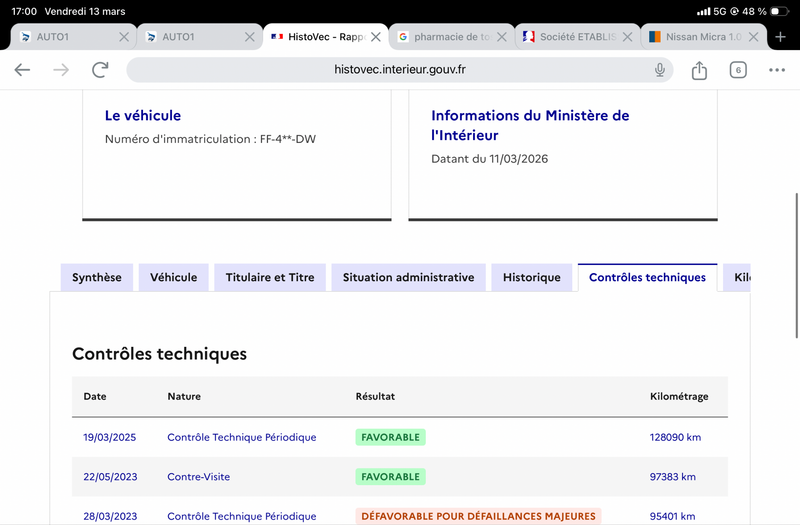
Task: Click the 19/03/2025 inspection date
Action: pyautogui.click(x=110, y=437)
